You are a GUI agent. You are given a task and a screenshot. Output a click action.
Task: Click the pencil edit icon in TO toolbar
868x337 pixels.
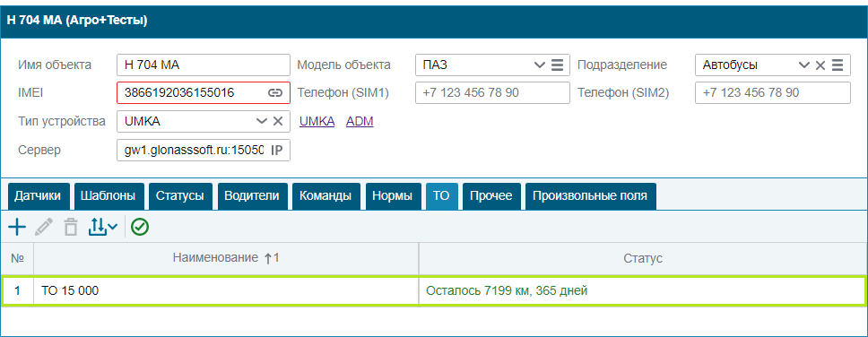(x=44, y=227)
